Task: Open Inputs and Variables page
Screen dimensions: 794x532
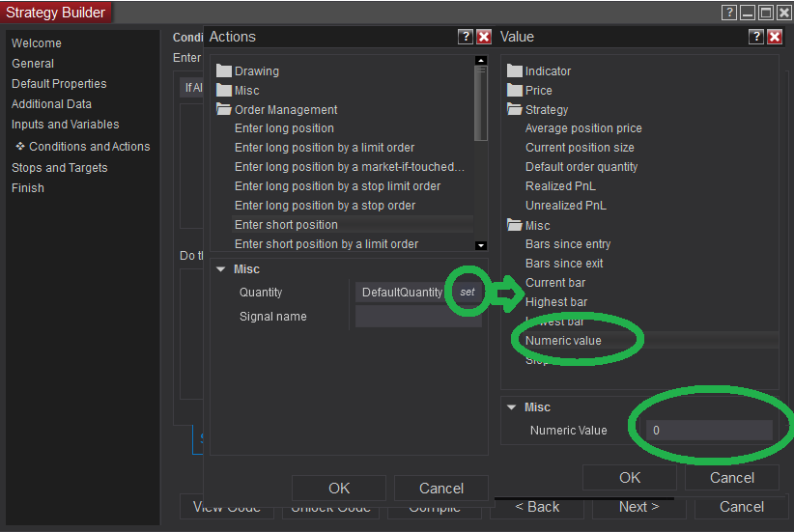Action: point(65,125)
